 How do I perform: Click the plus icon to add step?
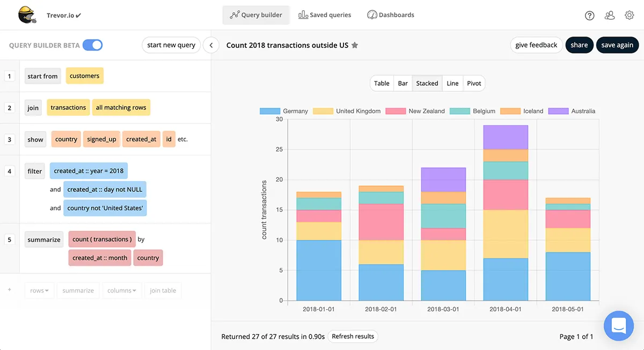coord(9,290)
